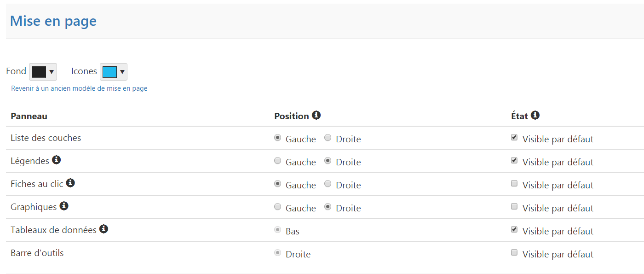
Task: Click the Mise en page heading
Action: (x=53, y=21)
